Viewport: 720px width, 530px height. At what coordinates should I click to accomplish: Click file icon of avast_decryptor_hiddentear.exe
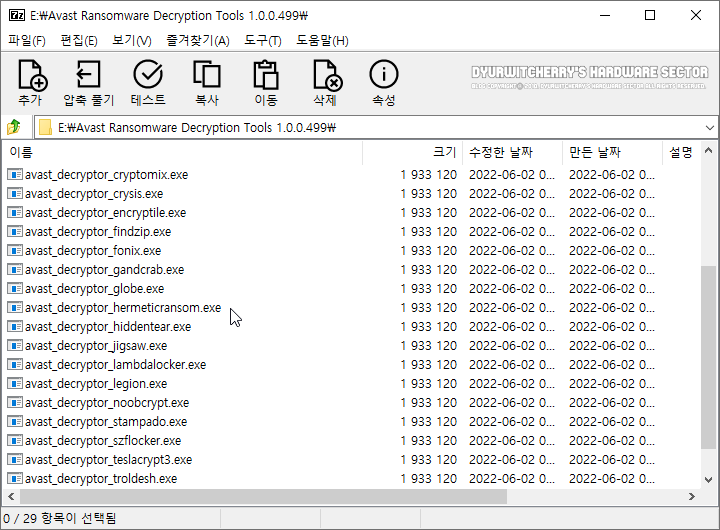(x=15, y=327)
